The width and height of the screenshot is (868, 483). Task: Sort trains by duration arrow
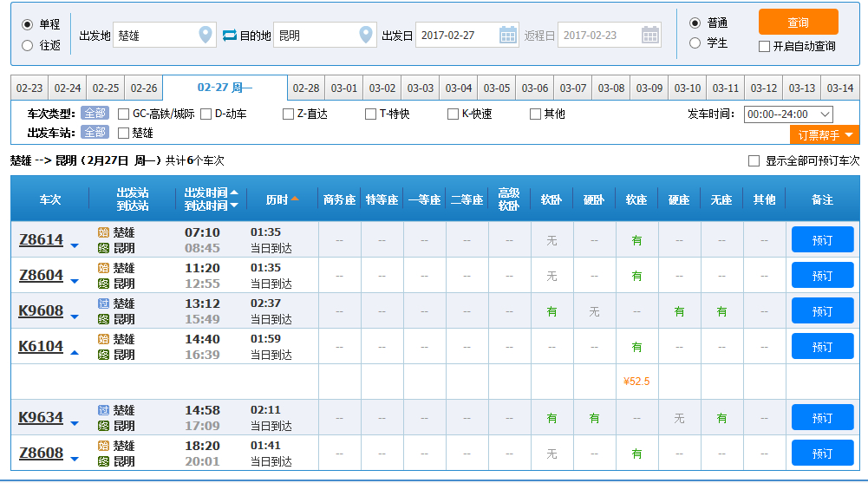pyautogui.click(x=295, y=199)
